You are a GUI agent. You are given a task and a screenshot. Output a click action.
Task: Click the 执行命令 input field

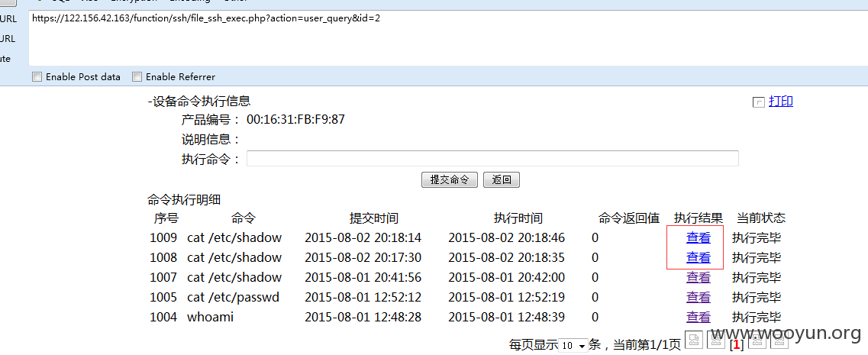pos(492,159)
